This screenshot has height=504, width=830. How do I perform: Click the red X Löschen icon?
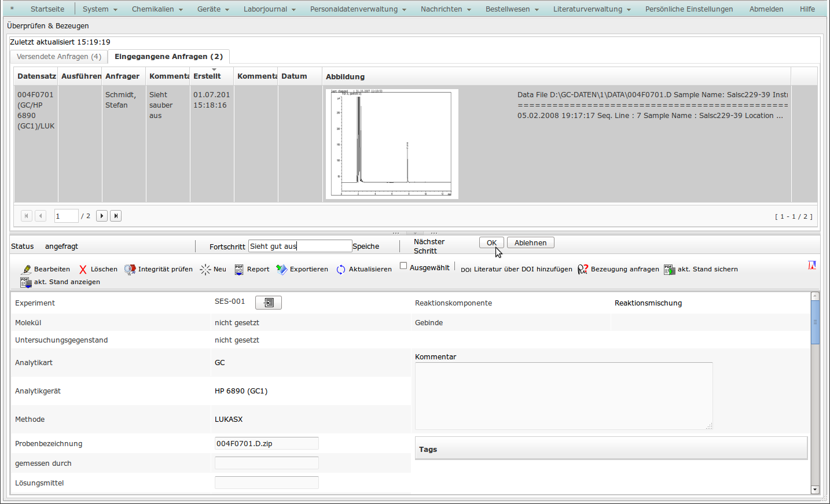point(83,270)
